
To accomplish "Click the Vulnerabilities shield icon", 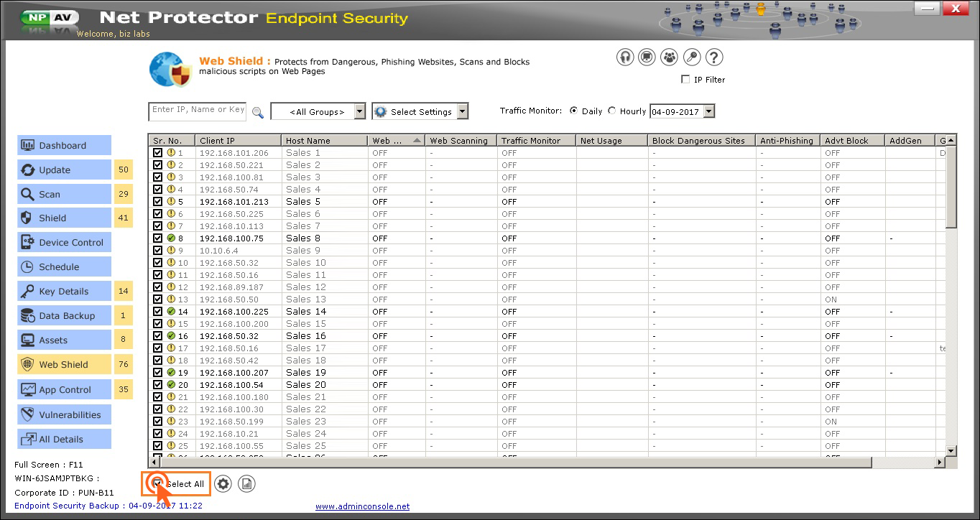I will point(28,414).
